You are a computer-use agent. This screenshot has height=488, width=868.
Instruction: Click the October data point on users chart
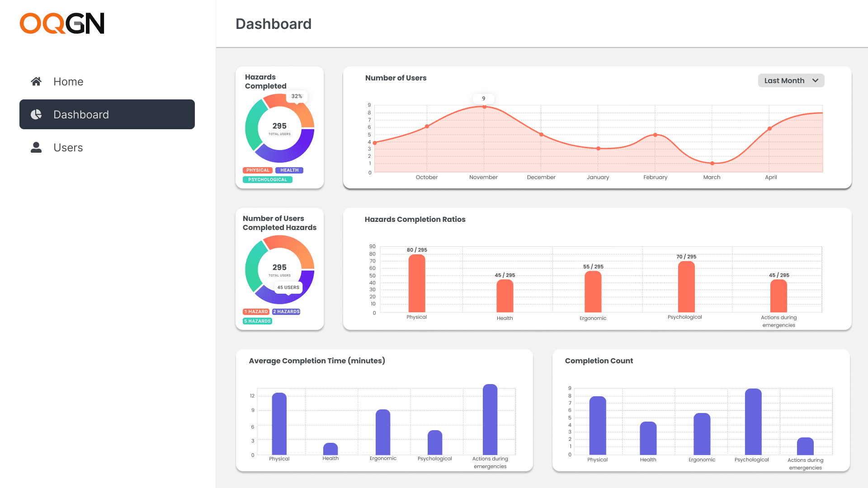(x=427, y=127)
